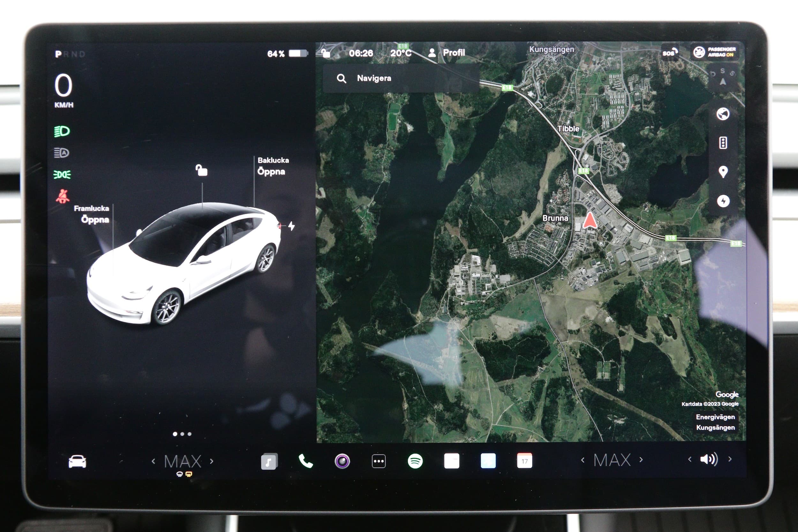Launch the dashcam camera app
The width and height of the screenshot is (798, 532).
(342, 461)
